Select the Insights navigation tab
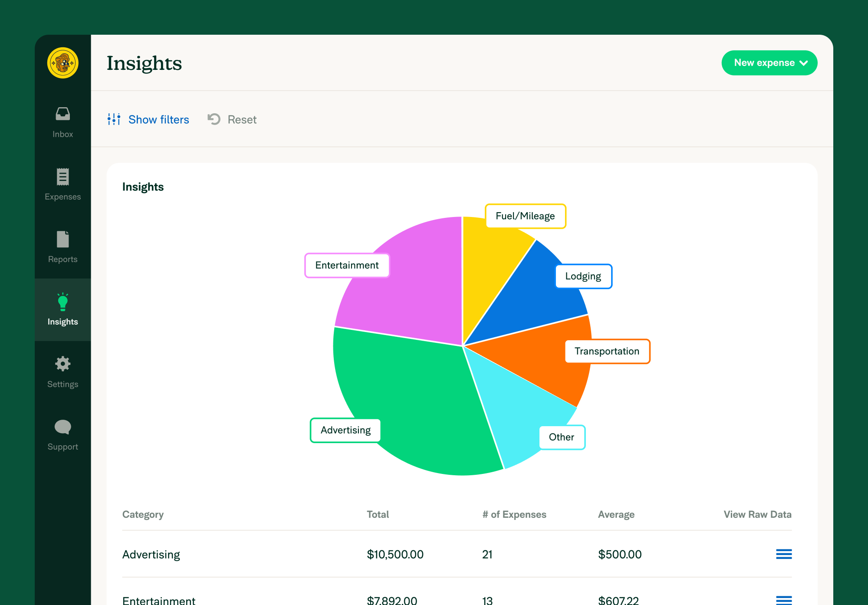This screenshot has width=868, height=605. click(x=62, y=310)
